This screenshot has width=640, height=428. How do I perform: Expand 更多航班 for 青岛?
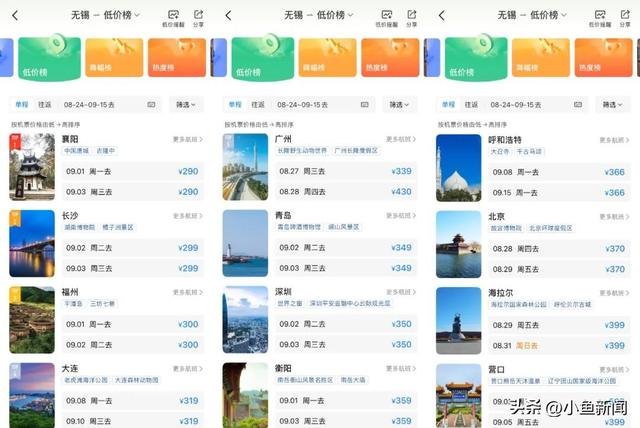pyautogui.click(x=401, y=215)
